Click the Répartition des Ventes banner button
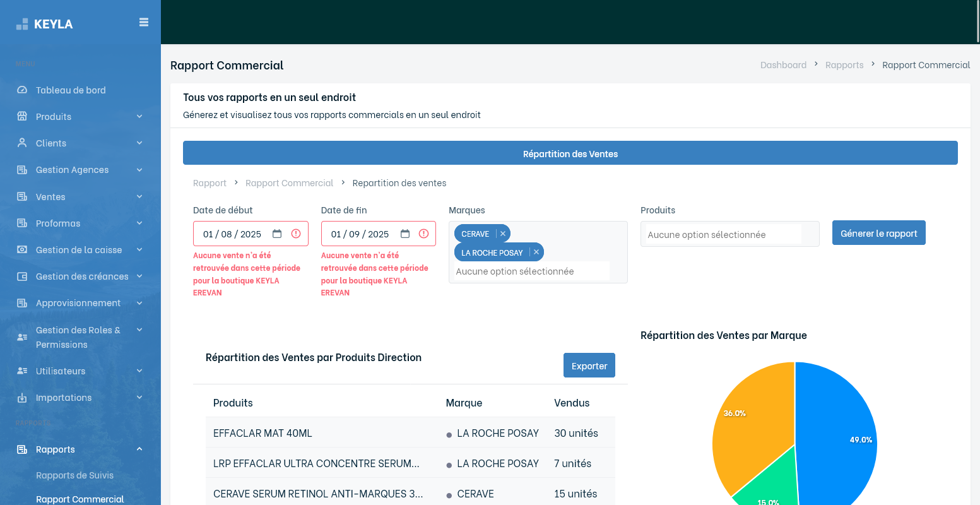This screenshot has height=505, width=980. click(x=570, y=153)
